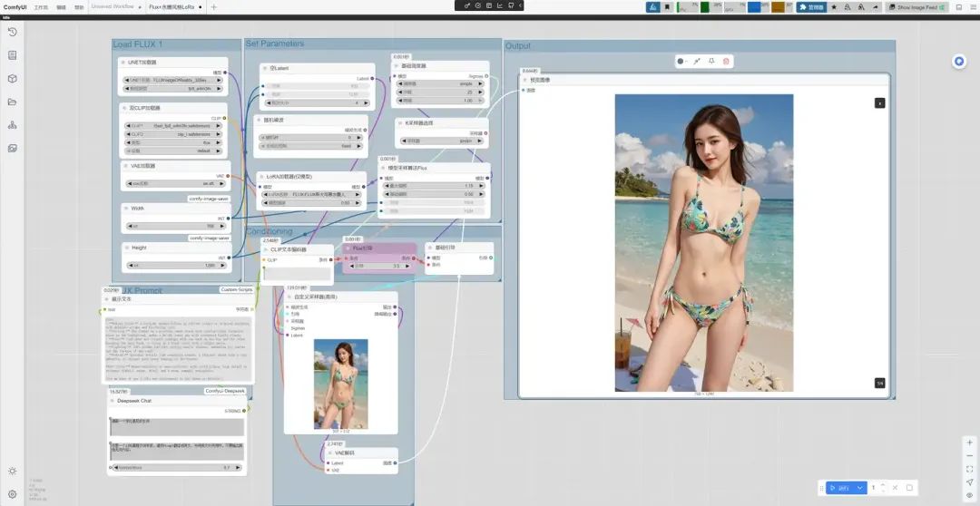This screenshot has width=980, height=506.
Task: Click the key icon in the black center toolbar
Action: 467,5
